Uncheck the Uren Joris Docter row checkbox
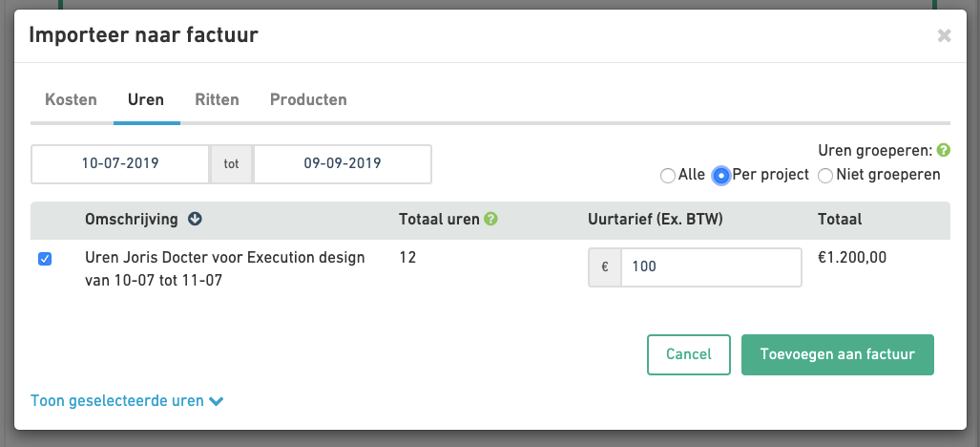The image size is (980, 447). [45, 259]
